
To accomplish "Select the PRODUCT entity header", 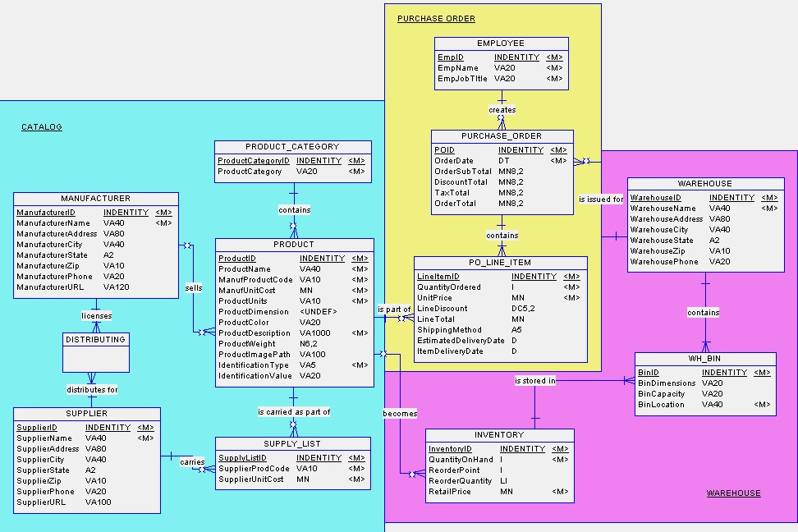I will coord(293,244).
